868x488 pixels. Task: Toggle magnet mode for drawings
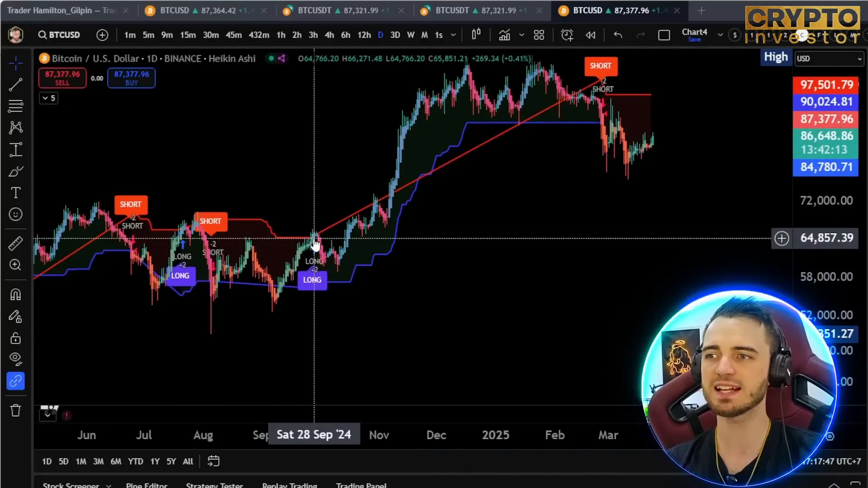(16, 295)
